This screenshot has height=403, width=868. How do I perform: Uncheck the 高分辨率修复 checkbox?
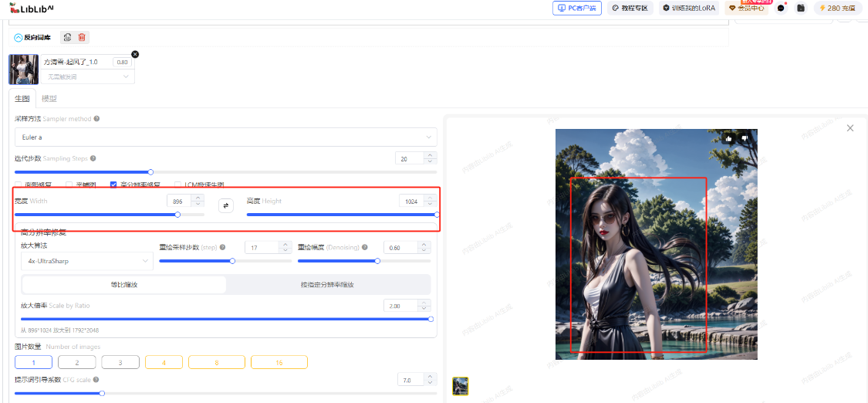pos(114,185)
